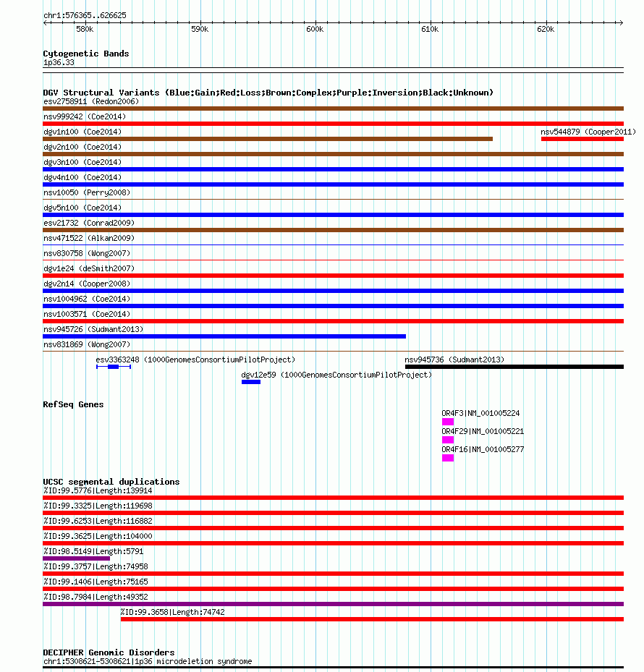
Task: Click the OR4F16 gene magenta box
Action: [x=448, y=458]
